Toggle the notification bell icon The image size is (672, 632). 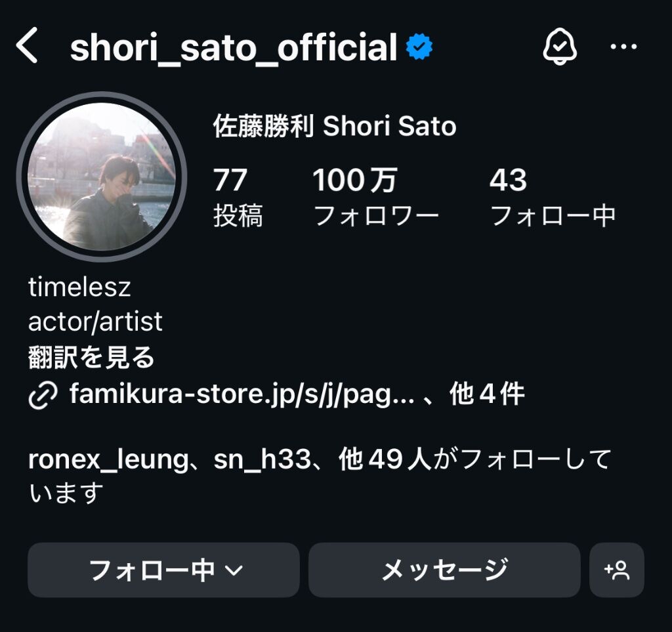click(560, 47)
